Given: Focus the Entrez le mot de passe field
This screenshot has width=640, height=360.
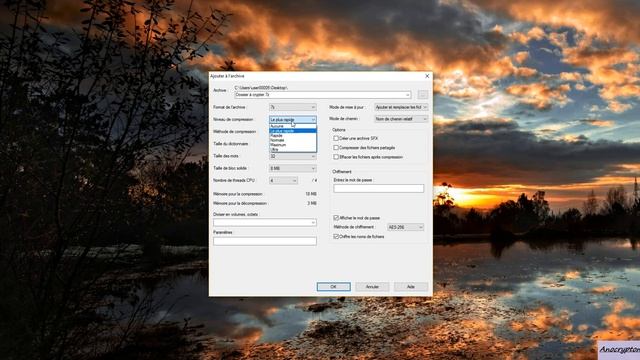Looking at the screenshot, I should [379, 188].
